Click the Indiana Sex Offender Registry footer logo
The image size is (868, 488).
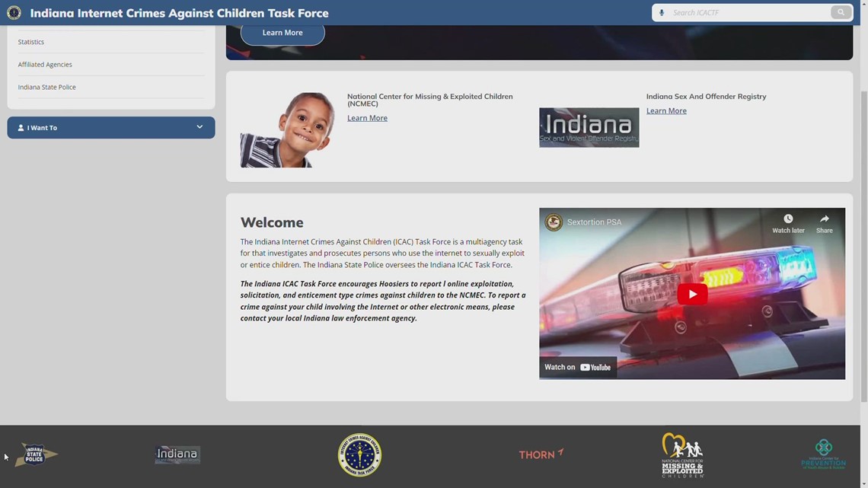point(177,455)
